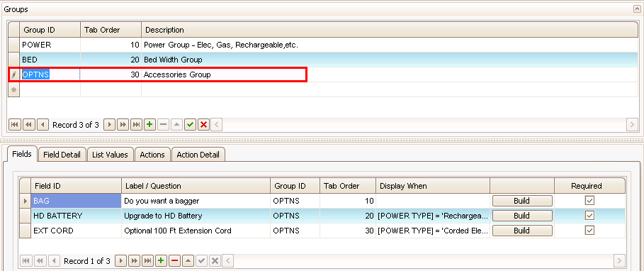Click the OPTNS Group ID cell being edited

50,74
